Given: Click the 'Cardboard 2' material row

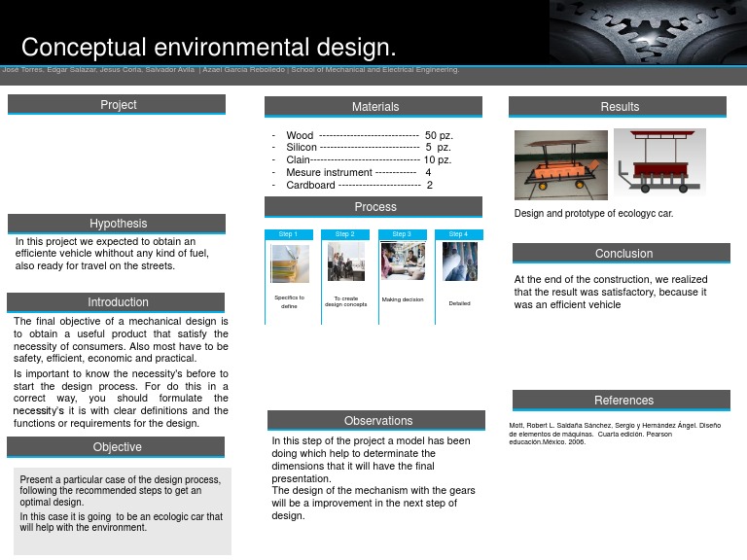Looking at the screenshot, I should pyautogui.click(x=352, y=186).
